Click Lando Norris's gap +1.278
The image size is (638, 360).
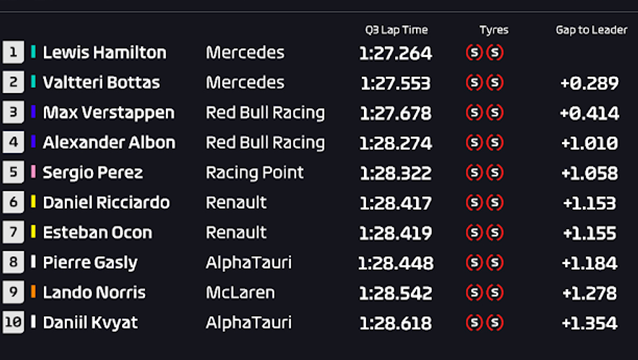(x=590, y=293)
